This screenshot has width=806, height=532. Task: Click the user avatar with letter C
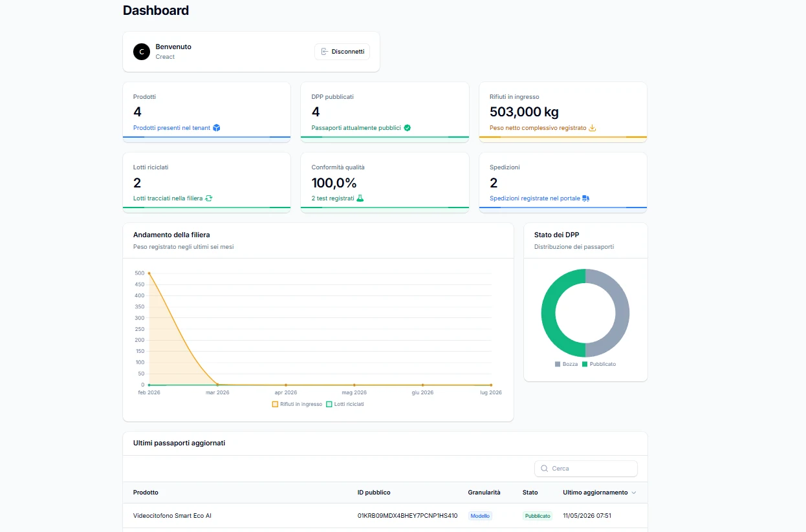click(142, 52)
